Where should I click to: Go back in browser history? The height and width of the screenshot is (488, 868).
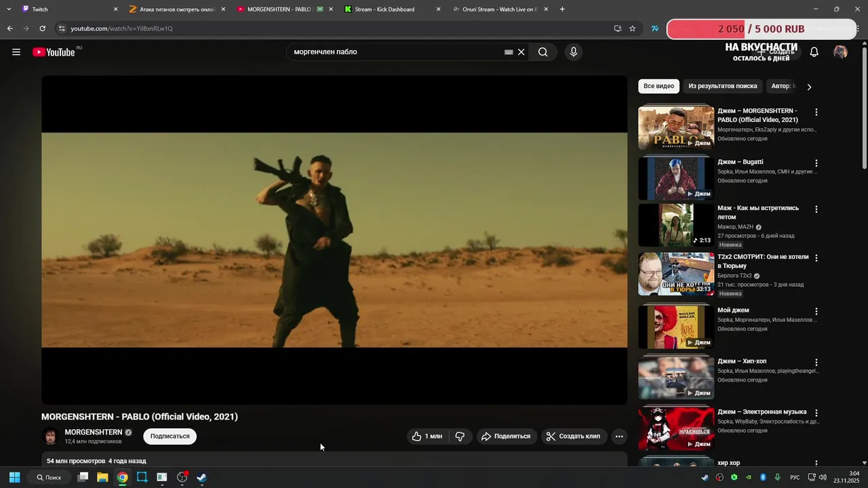[9, 28]
